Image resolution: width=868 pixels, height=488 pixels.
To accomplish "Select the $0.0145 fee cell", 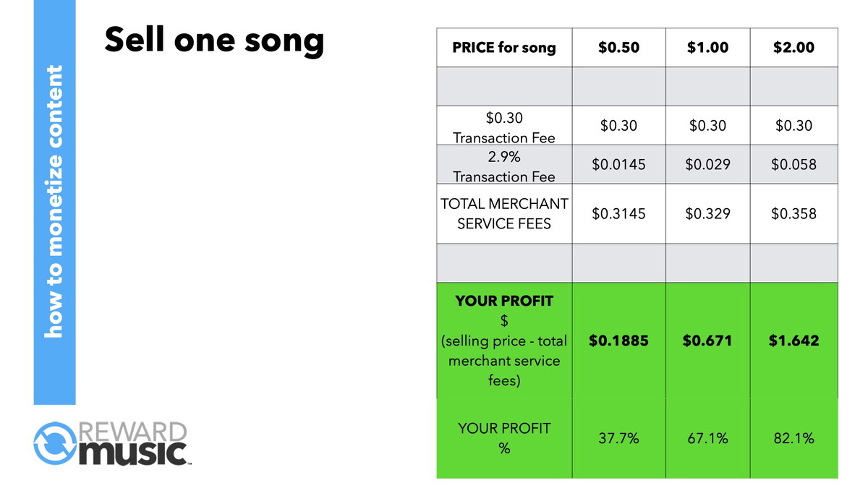I will click(x=618, y=165).
